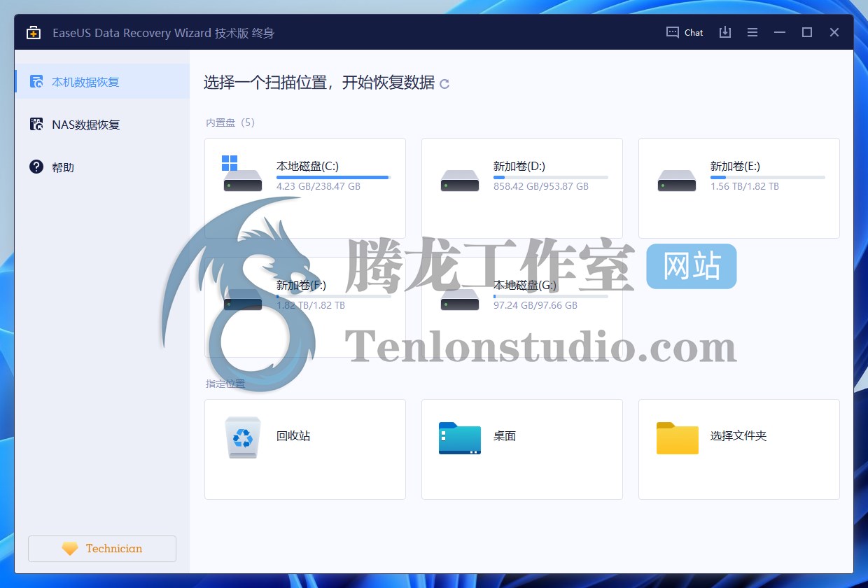Screen dimensions: 868x588
Task: Choose 选择文件夹 to pick a folder
Action: pyautogui.click(x=738, y=435)
